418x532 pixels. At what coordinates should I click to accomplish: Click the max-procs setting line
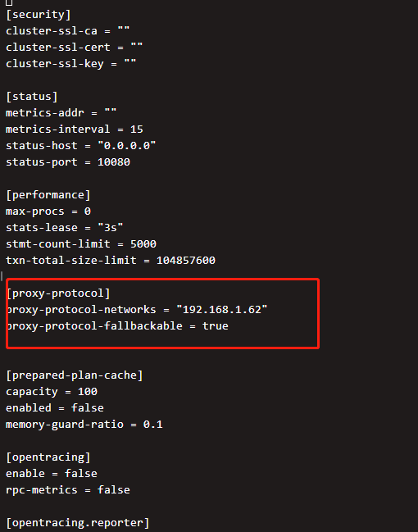[x=48, y=211]
